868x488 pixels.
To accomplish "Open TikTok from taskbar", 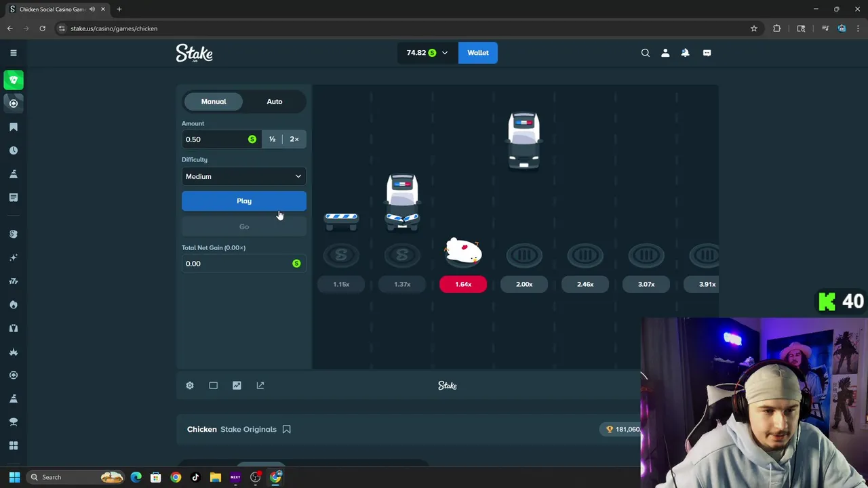I will click(195, 477).
